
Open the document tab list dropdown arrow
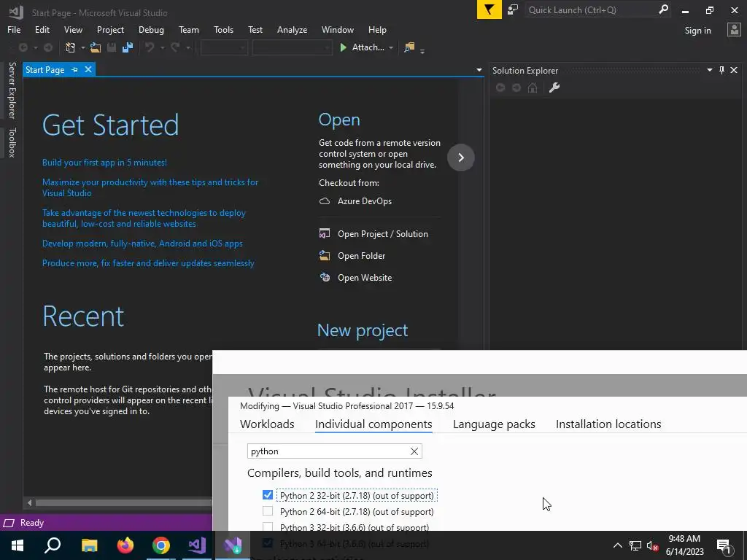[479, 70]
